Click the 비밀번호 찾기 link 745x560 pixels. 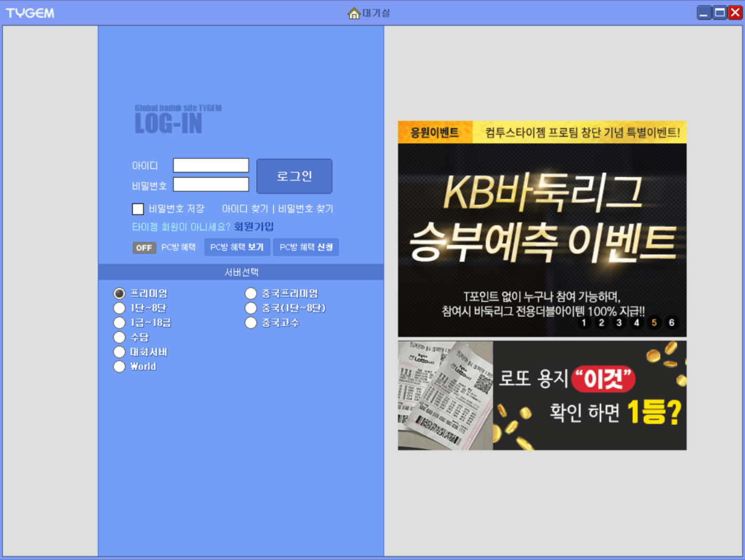click(307, 209)
